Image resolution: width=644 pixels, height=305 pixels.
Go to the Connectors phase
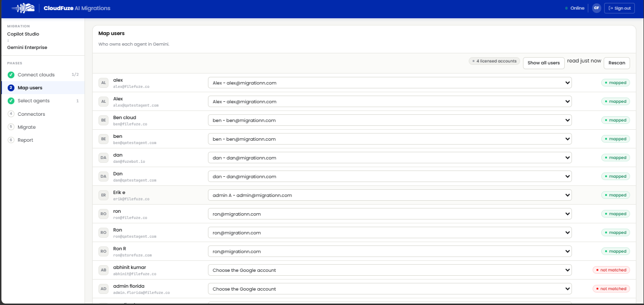pos(43,114)
